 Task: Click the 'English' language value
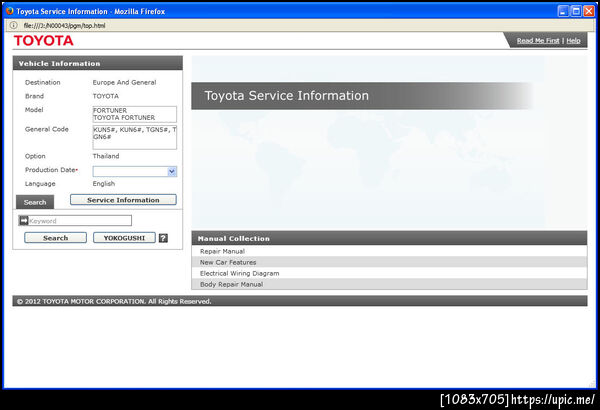104,184
